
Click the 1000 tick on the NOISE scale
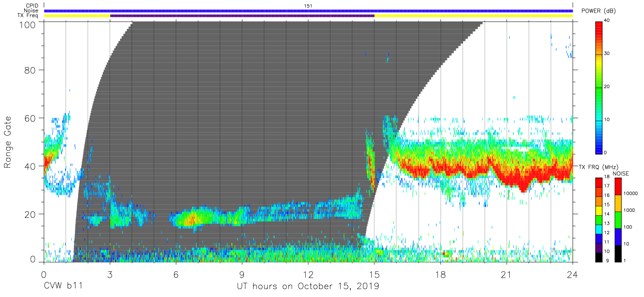pos(629,210)
